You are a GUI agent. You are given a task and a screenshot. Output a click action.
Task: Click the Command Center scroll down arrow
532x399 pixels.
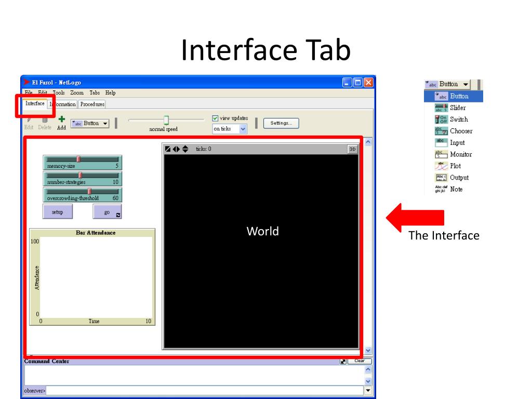click(x=368, y=381)
